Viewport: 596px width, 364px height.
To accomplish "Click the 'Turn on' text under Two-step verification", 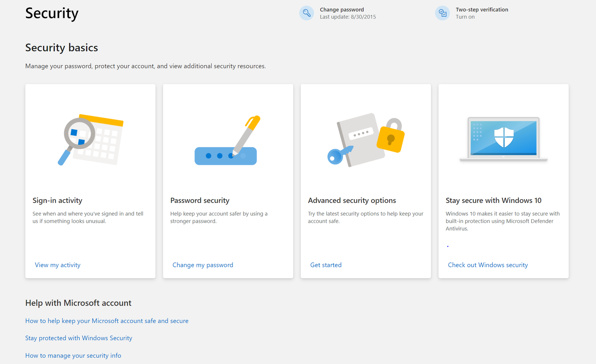I will tap(465, 17).
